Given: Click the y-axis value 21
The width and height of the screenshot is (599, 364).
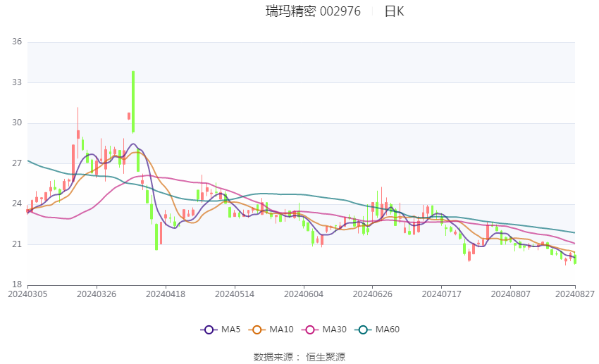Looking at the screenshot, I should (17, 244).
